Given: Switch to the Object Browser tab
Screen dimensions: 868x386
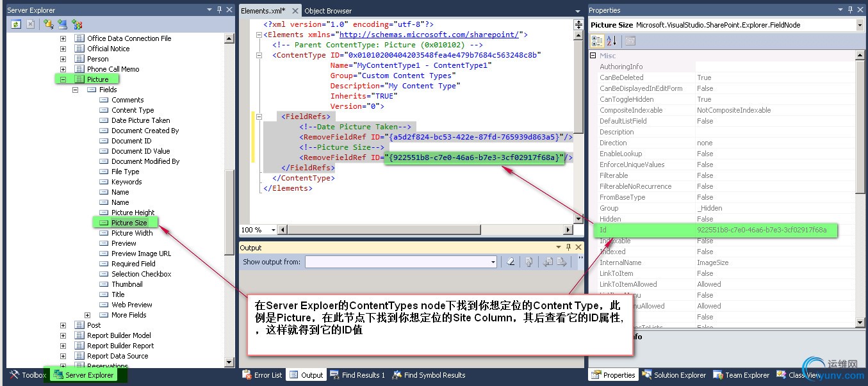Looking at the screenshot, I should (328, 11).
